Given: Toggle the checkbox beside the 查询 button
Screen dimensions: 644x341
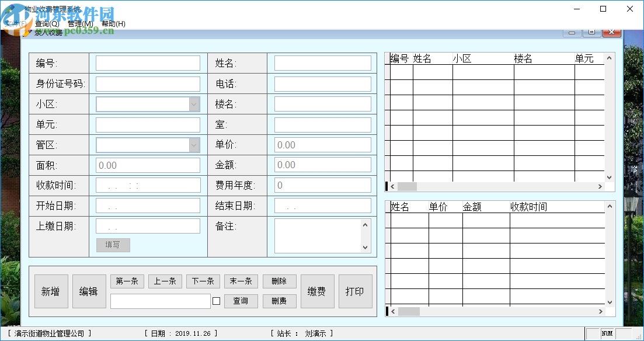Looking at the screenshot, I should pyautogui.click(x=217, y=301).
